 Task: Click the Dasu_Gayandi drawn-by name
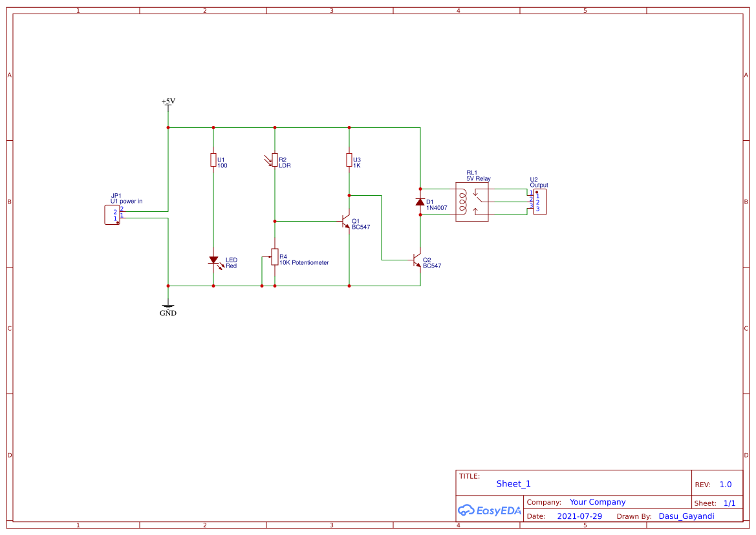point(687,516)
